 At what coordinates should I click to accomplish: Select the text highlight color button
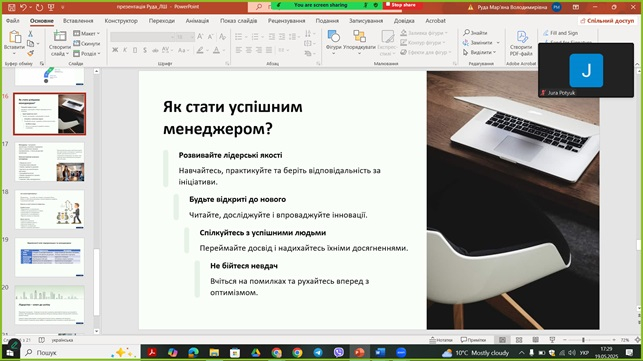tap(200, 50)
